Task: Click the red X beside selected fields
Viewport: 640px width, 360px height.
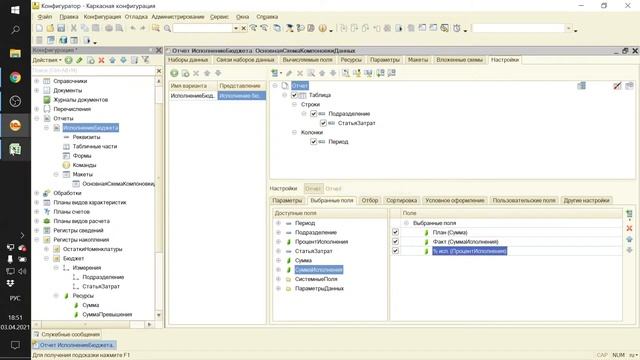Action: click(629, 229)
